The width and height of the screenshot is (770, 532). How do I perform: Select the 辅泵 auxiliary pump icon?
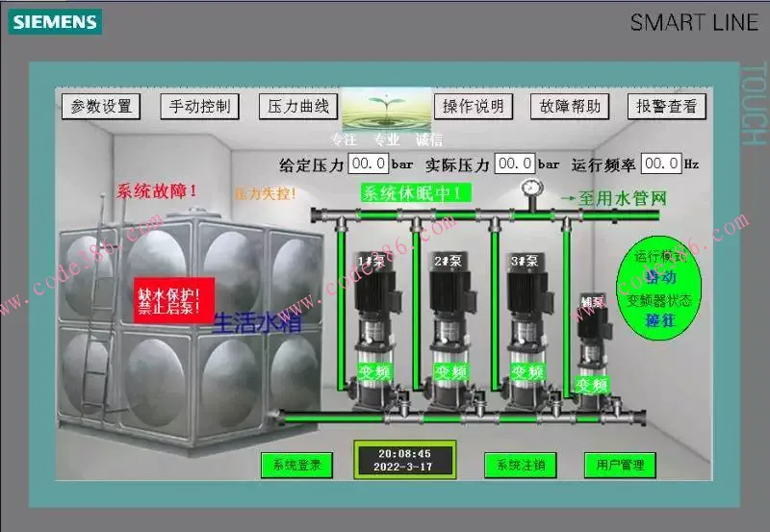[x=591, y=337]
